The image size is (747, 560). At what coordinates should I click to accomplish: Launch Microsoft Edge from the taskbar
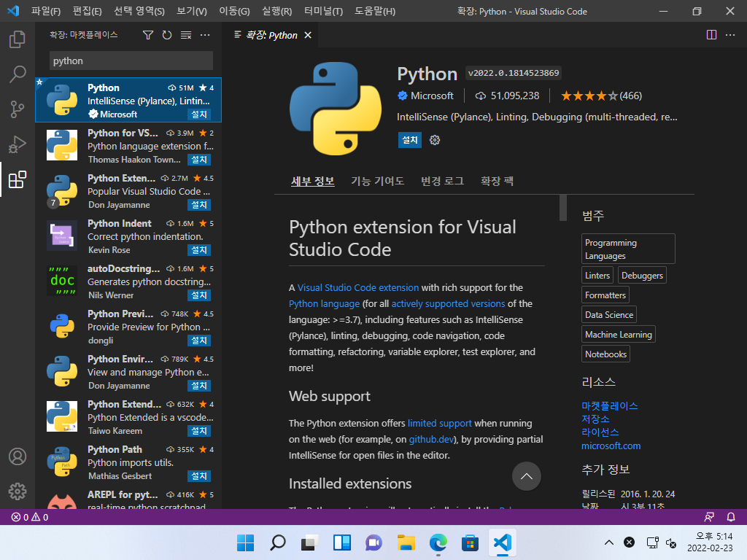pos(438,542)
